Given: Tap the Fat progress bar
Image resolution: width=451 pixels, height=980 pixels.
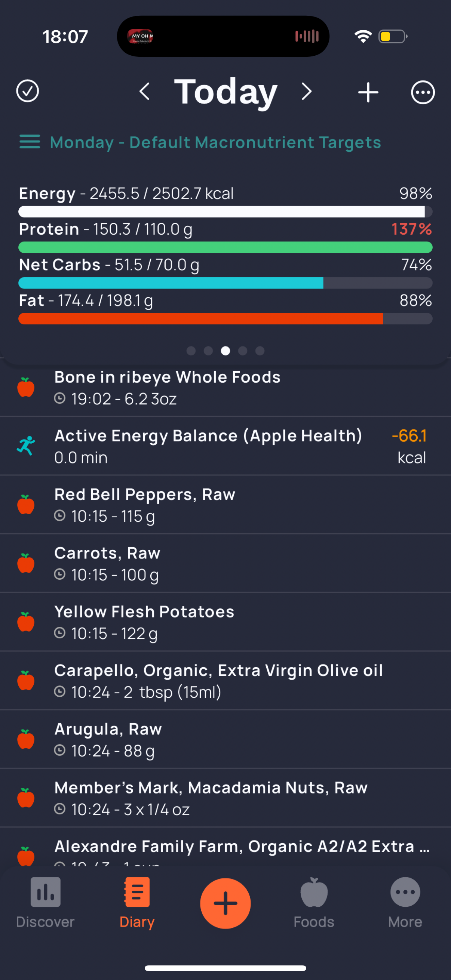Looking at the screenshot, I should (x=225, y=319).
